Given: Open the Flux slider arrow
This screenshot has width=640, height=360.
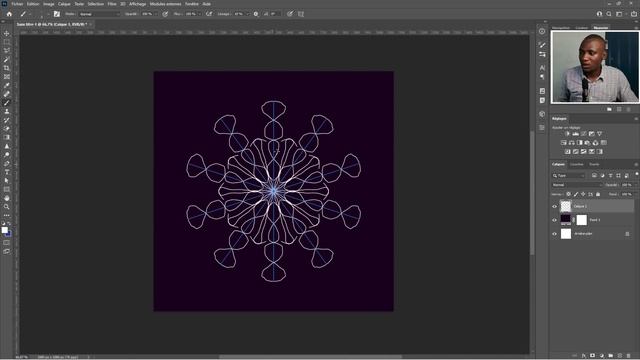Looking at the screenshot, I should tap(200, 14).
